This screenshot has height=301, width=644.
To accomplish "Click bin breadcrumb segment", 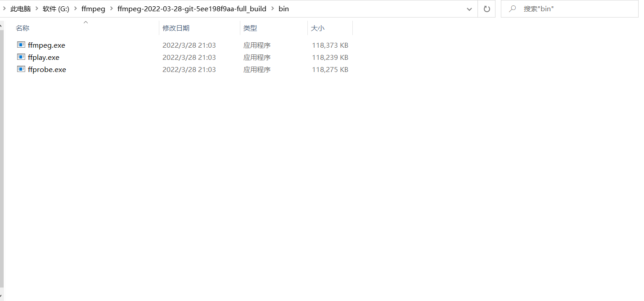I will click(284, 9).
